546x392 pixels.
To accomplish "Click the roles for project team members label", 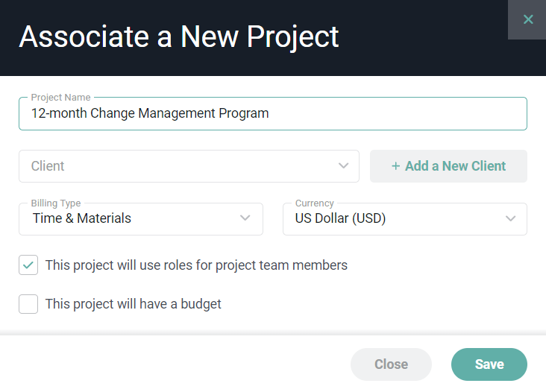I will [x=196, y=265].
